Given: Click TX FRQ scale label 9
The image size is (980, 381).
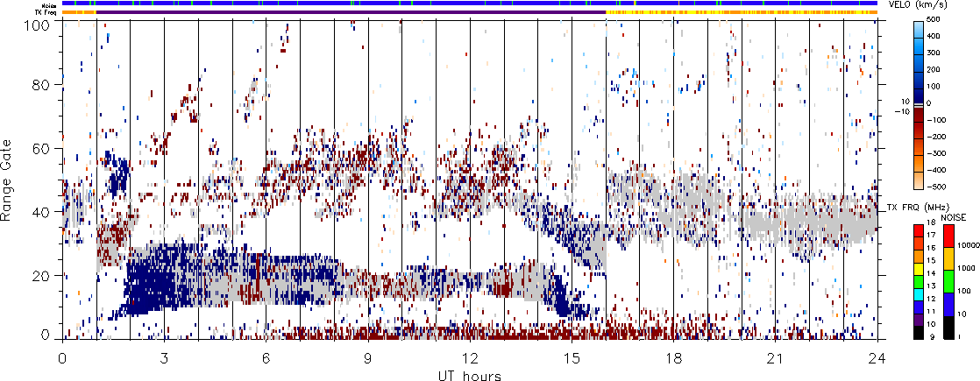Looking at the screenshot, I should (933, 337).
